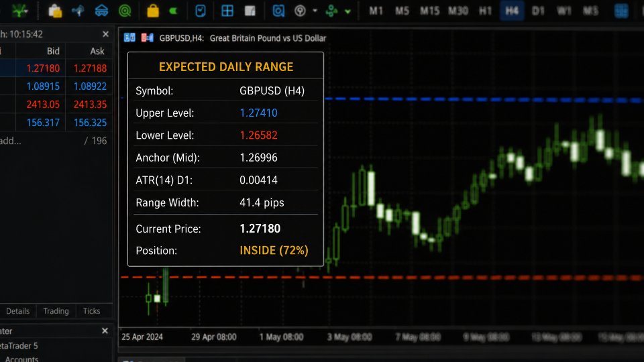Expand green arrow next to nodes icon
644x362 pixels.
348,11
